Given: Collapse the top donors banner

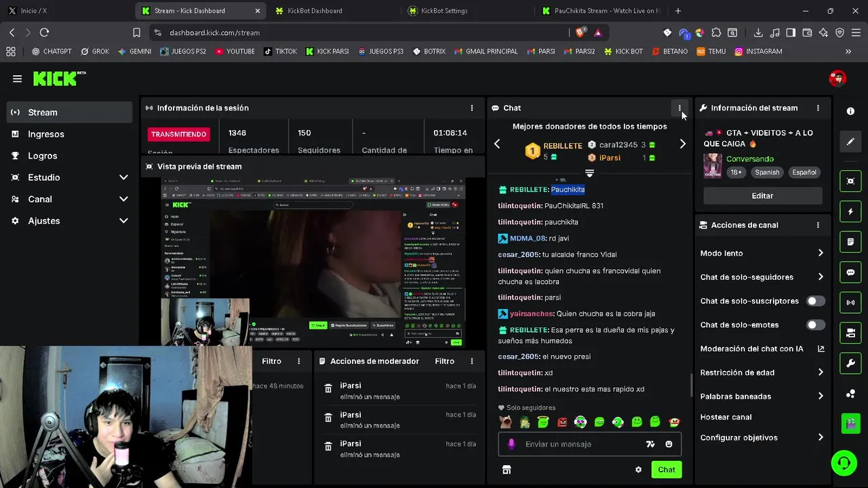Looking at the screenshot, I should click(589, 174).
